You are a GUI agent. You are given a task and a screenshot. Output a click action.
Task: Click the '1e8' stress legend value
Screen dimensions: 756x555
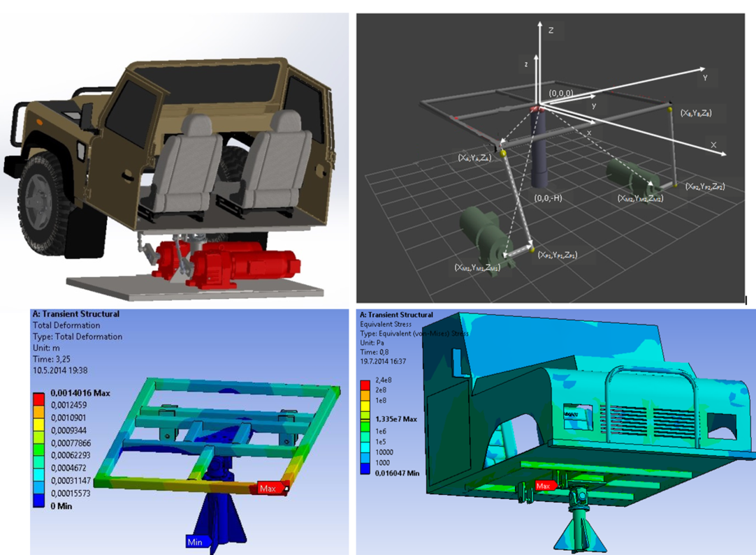[x=381, y=400]
